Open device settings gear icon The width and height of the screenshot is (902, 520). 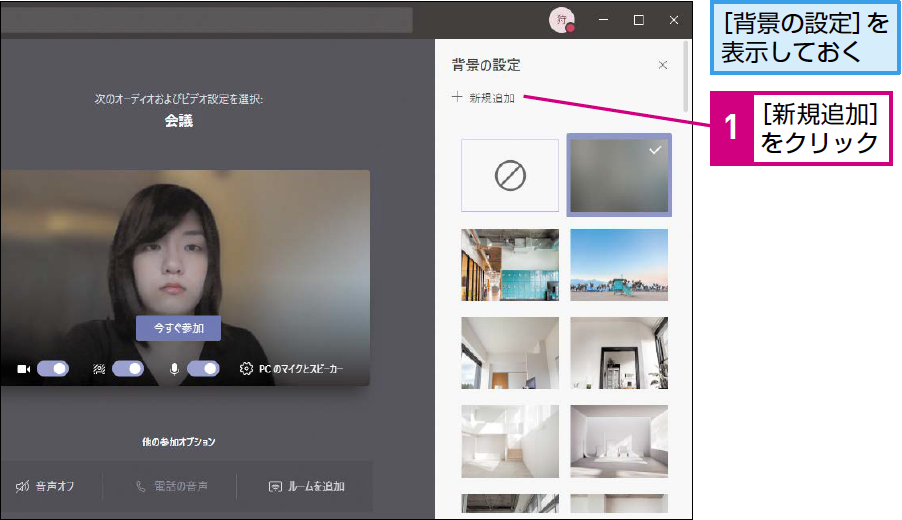pos(246,369)
